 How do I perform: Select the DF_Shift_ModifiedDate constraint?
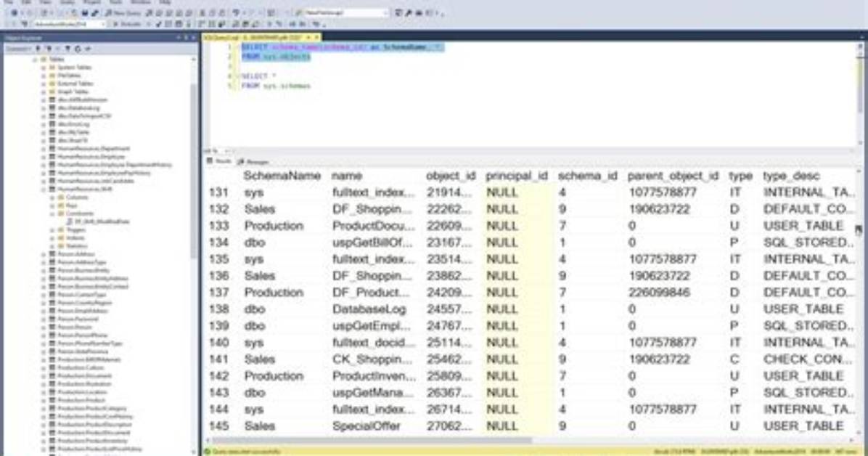[102, 221]
